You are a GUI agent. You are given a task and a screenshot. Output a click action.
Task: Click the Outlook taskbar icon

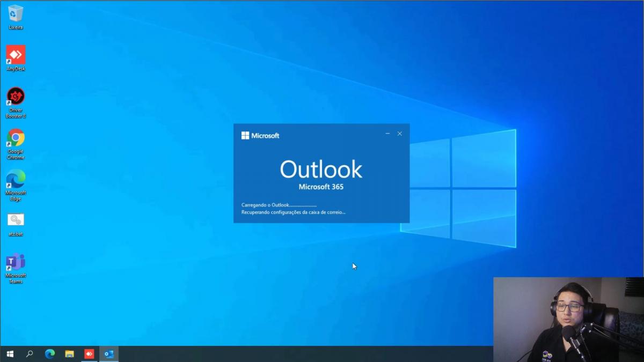tap(109, 354)
